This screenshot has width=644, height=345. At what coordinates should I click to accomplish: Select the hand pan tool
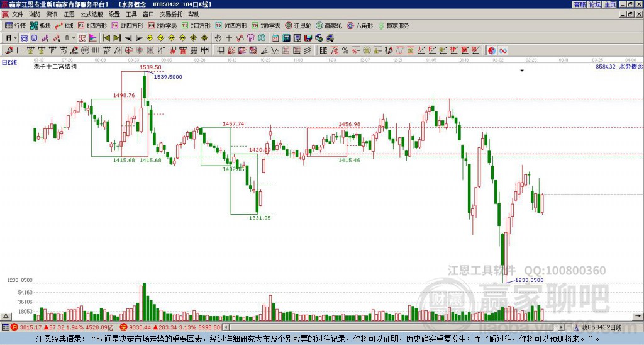(x=218, y=38)
